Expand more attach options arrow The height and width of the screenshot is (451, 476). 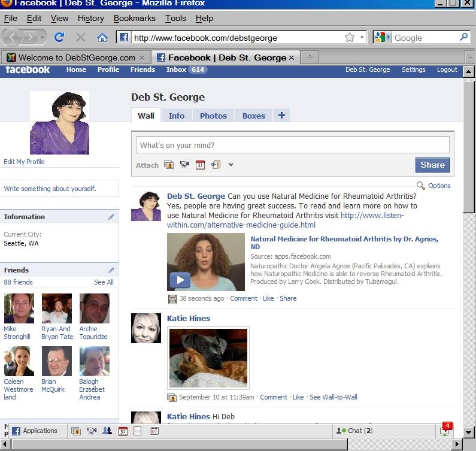tap(231, 165)
